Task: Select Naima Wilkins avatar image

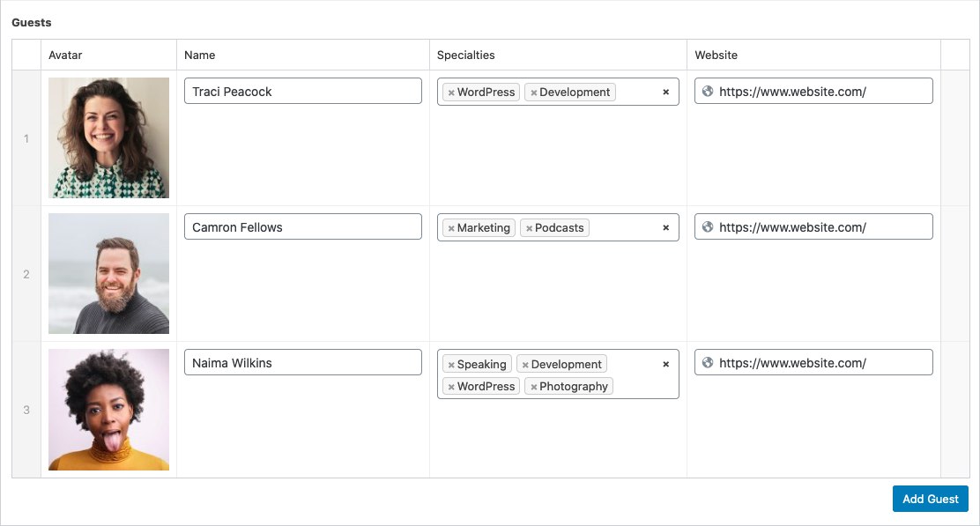Action: (x=108, y=410)
